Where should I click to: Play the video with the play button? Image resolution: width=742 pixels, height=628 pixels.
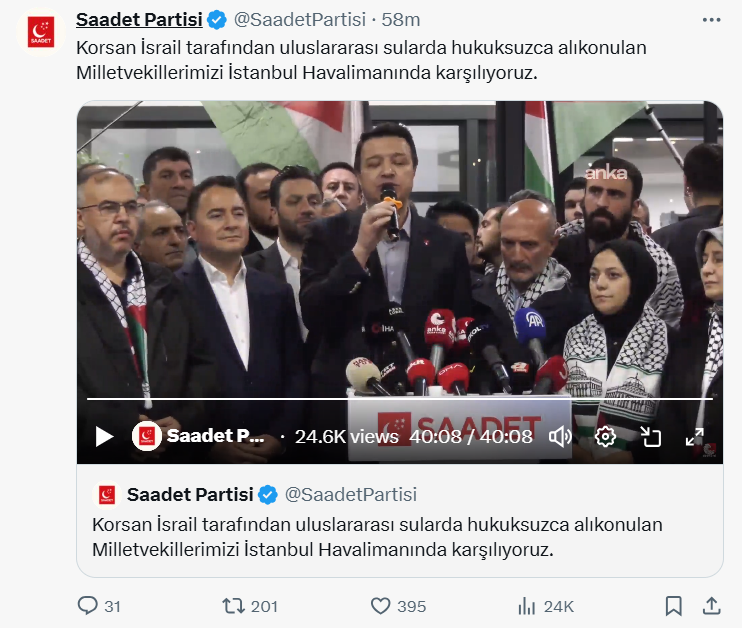tap(104, 436)
